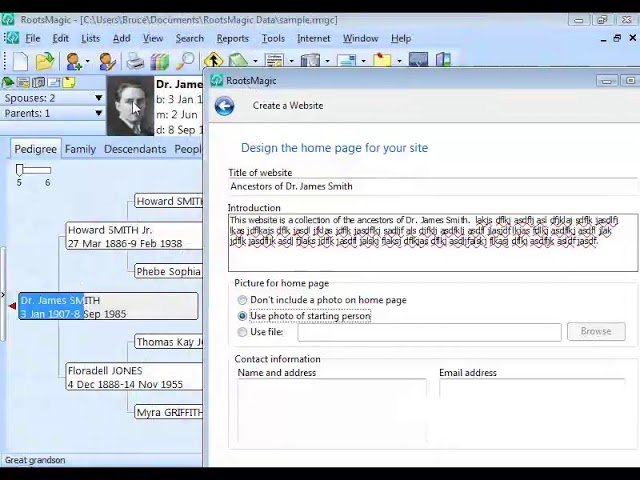This screenshot has width=640, height=480.
Task: Click the magnifying glass search icon
Action: coord(185,61)
